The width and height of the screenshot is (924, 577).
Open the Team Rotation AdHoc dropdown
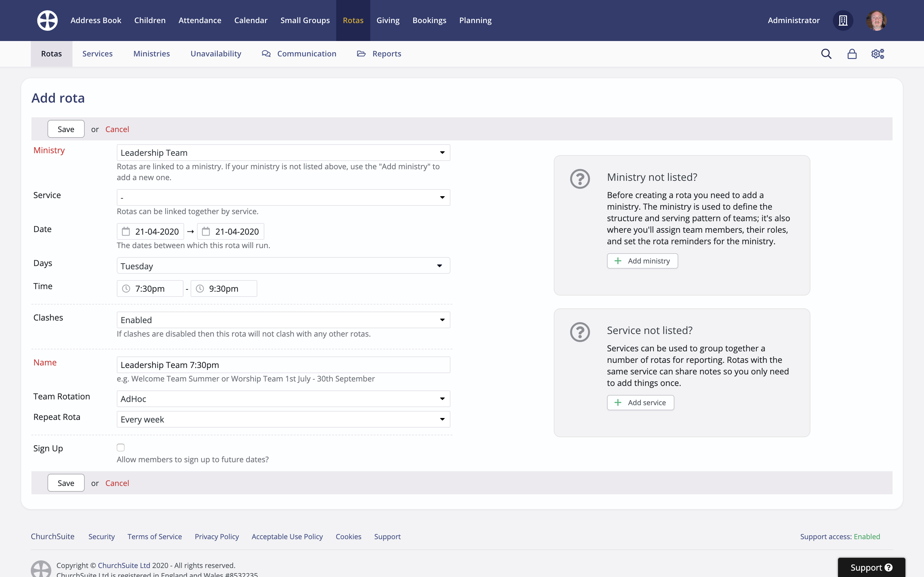click(283, 399)
